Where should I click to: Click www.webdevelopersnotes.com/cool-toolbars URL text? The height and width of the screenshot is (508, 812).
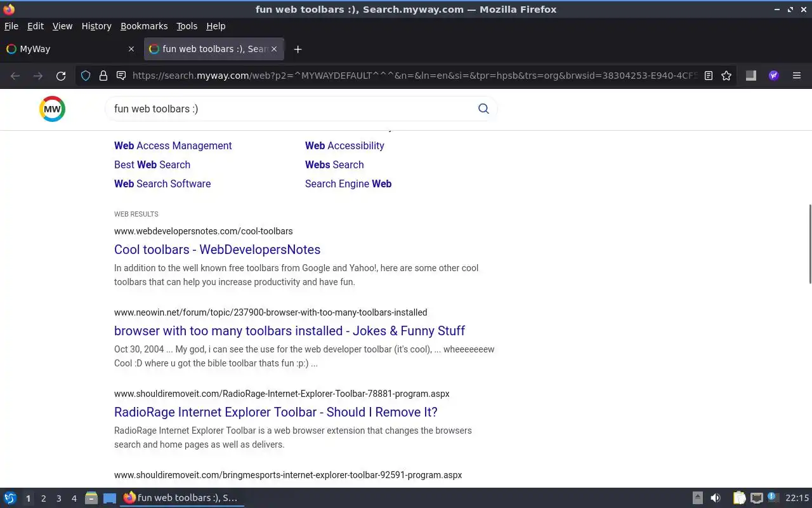click(x=204, y=231)
